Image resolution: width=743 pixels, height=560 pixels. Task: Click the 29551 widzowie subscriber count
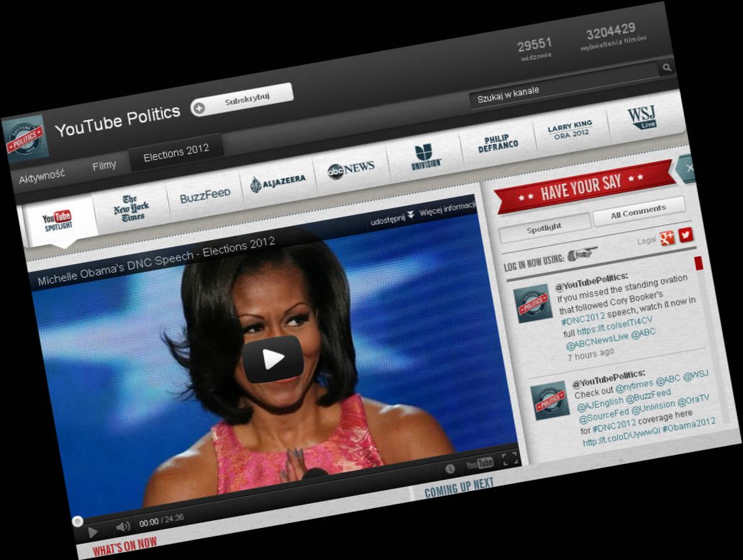535,48
